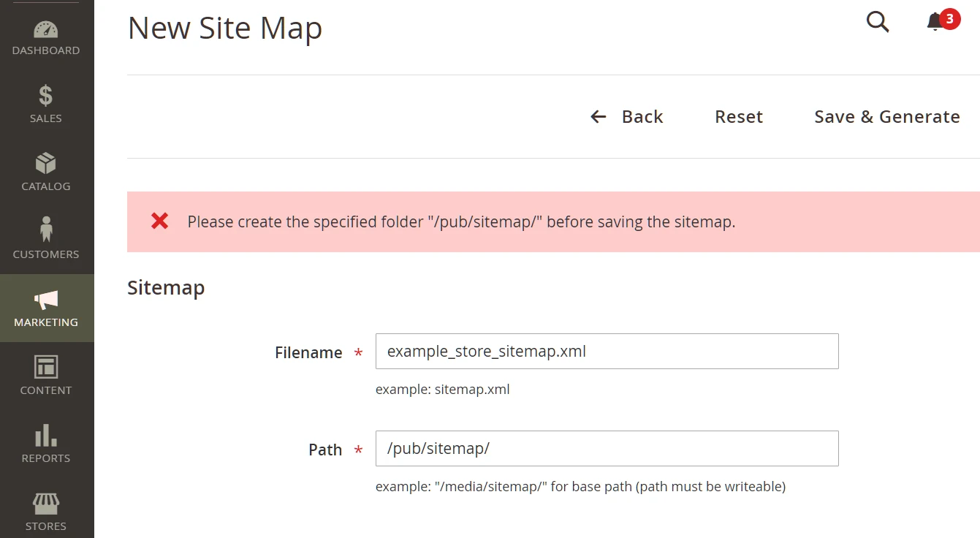Open the Catalog box icon
Screen dimensions: 980x538
pyautogui.click(x=45, y=163)
